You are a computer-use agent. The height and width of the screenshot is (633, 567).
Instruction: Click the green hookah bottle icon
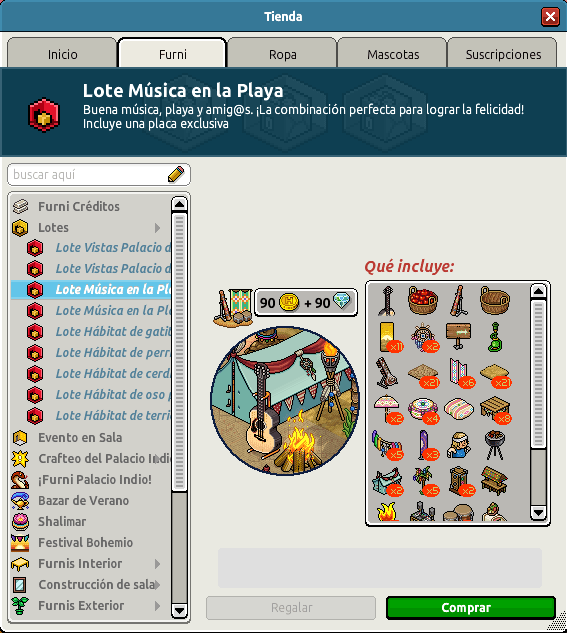495,337
